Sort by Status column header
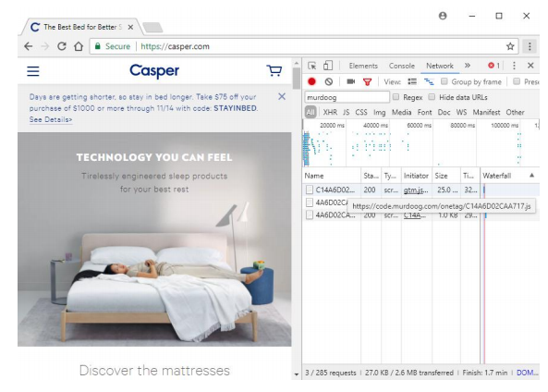The width and height of the screenshot is (548, 392). point(371,176)
